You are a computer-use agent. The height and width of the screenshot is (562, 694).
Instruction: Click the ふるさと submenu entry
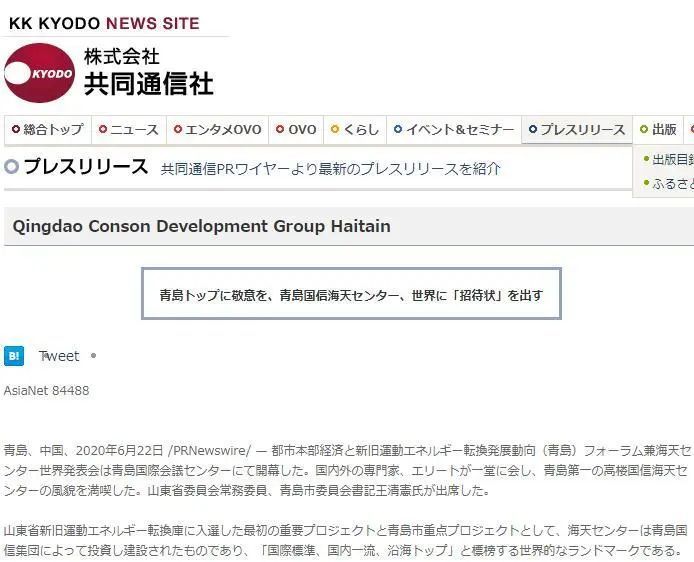tap(669, 183)
